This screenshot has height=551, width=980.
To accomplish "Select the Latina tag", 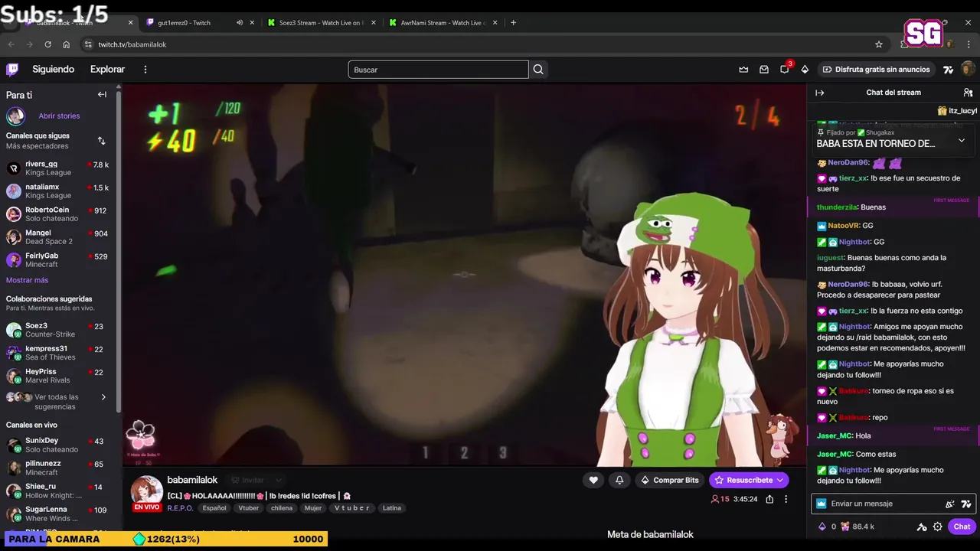I will (392, 508).
